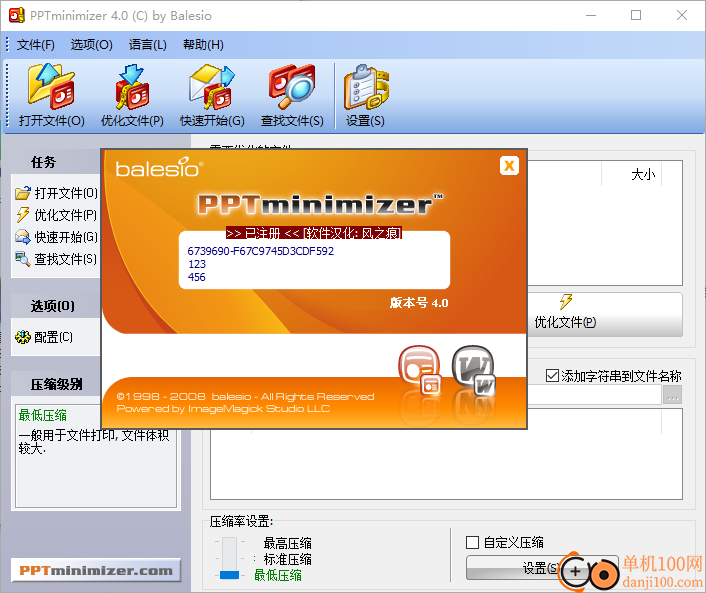Screen dimensions: 706x593
Task: Click the 最低压缩 description heading in sidebar
Action: tap(43, 415)
